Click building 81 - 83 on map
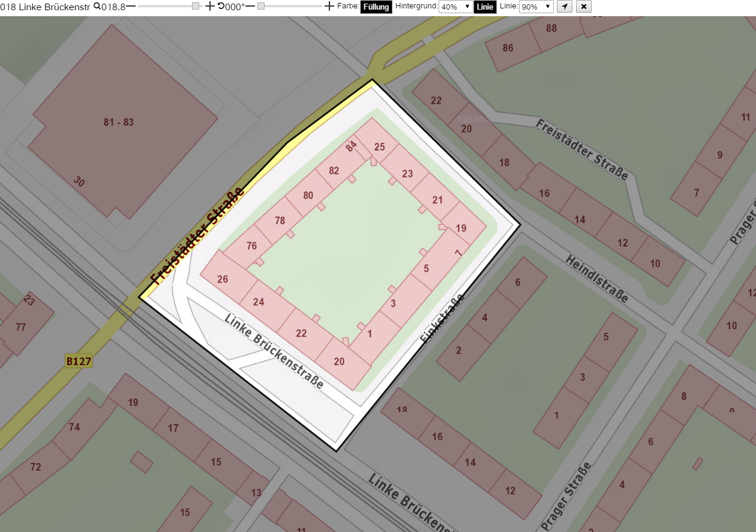The image size is (756, 532). [119, 122]
